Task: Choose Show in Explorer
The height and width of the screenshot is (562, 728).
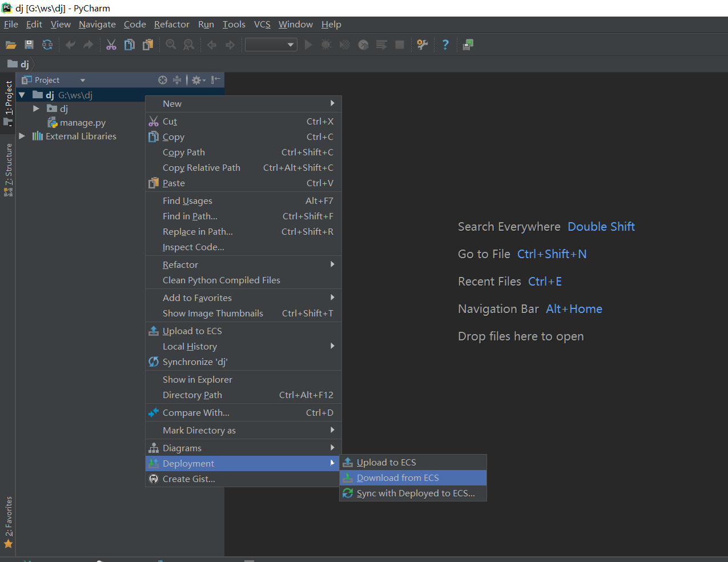Action: click(243, 379)
